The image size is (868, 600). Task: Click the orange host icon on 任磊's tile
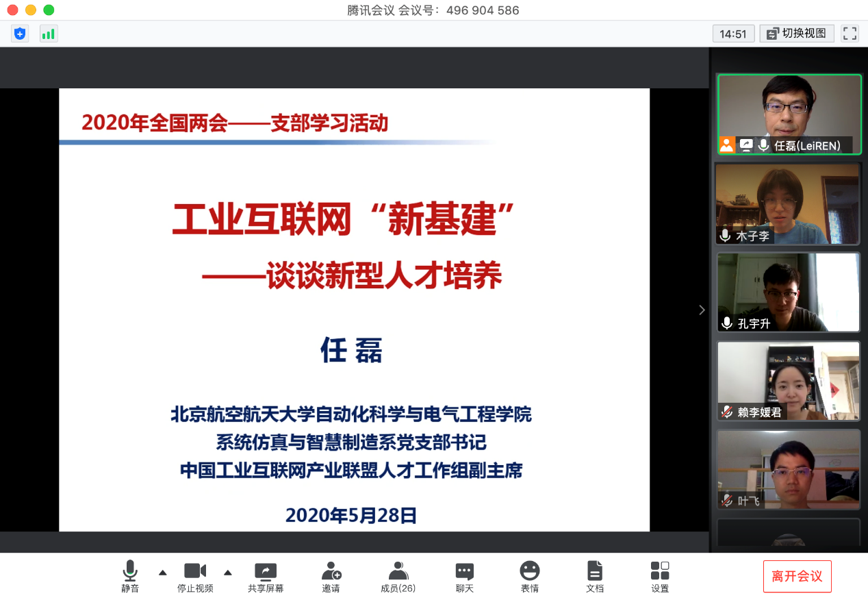(727, 145)
